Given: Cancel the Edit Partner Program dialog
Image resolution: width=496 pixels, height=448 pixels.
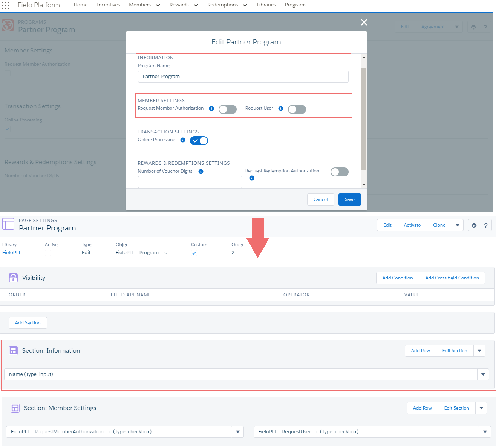Looking at the screenshot, I should pos(321,199).
